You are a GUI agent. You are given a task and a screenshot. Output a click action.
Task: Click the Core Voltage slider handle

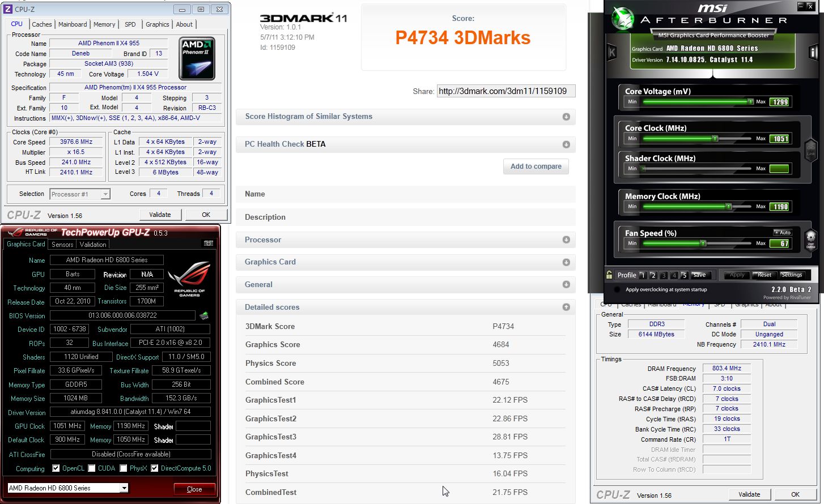(750, 102)
